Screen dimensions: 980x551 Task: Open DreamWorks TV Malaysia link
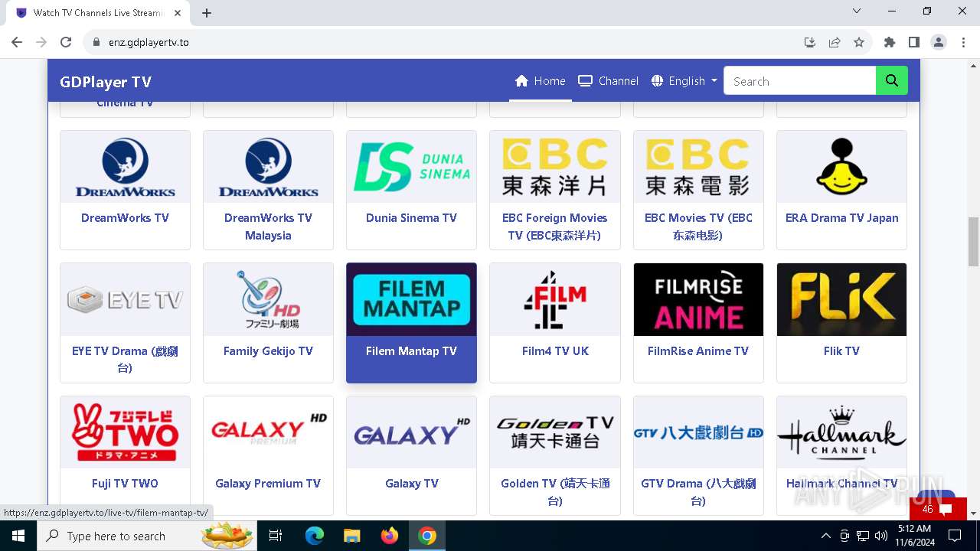[268, 227]
